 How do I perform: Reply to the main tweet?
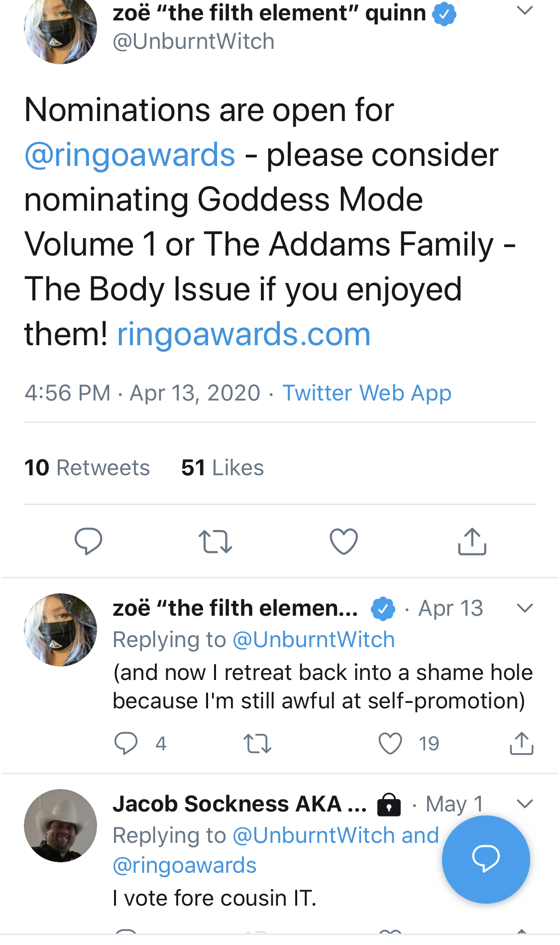(x=88, y=541)
